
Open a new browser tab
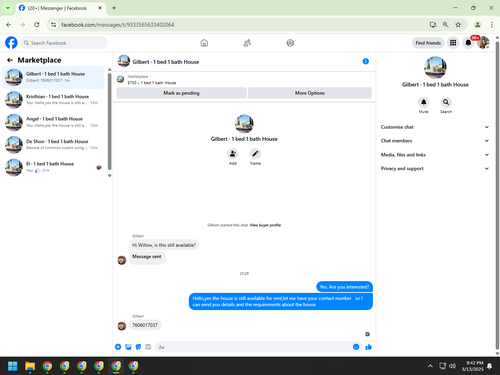pos(114,8)
